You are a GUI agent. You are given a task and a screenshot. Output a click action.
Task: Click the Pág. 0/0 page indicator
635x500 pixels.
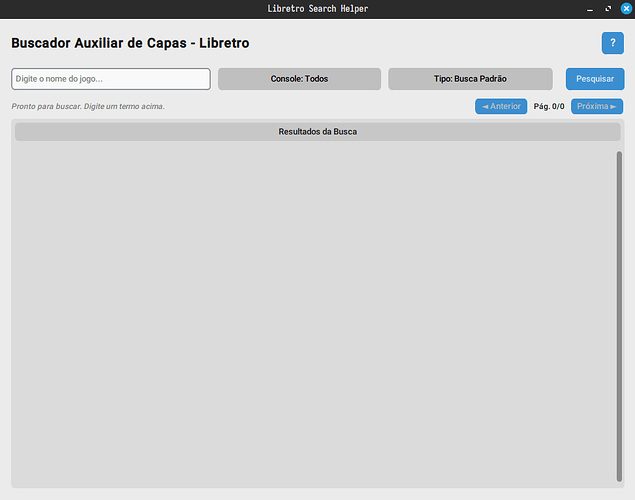tap(549, 106)
